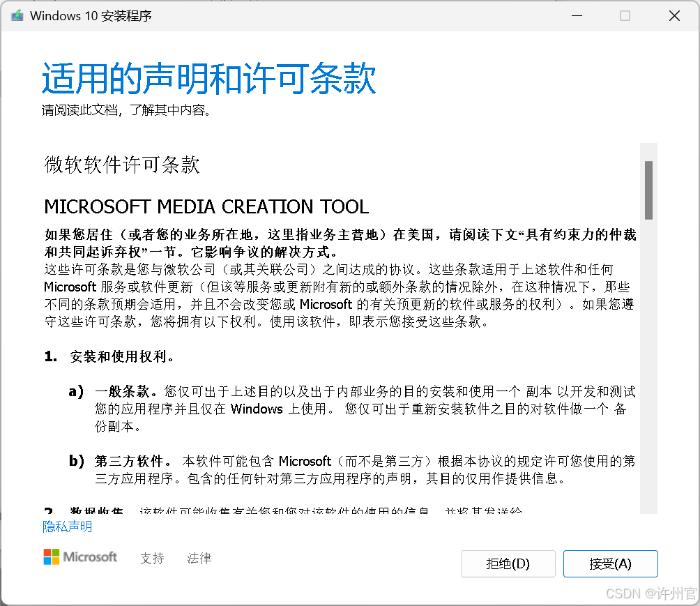Click the Windows 10 setup title bar icon
The height and width of the screenshot is (606, 700).
point(17,15)
